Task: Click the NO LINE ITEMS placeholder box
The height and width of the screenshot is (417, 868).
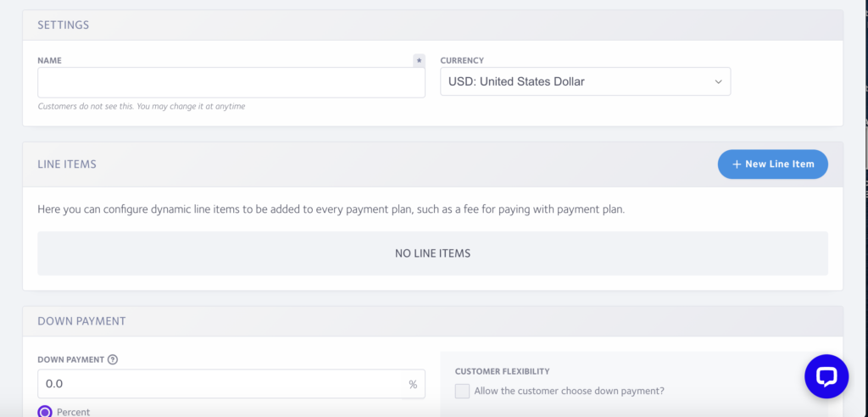Action: pos(433,253)
